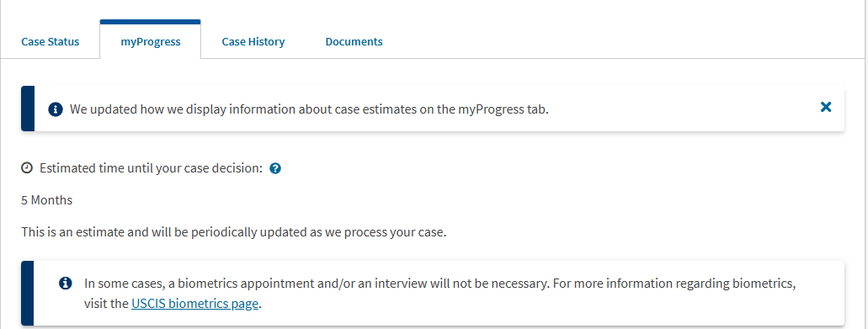
Task: Click the update notice message text
Action: coord(309,109)
